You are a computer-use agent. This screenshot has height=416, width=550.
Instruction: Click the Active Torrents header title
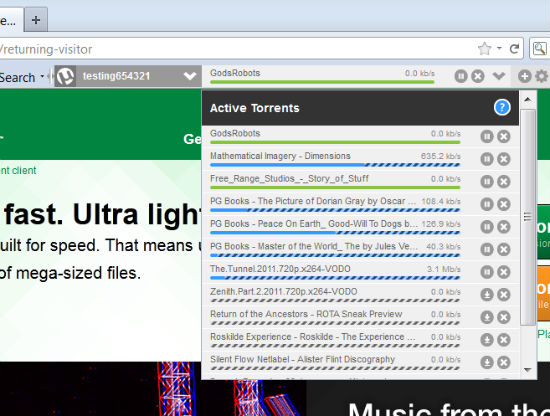[255, 108]
